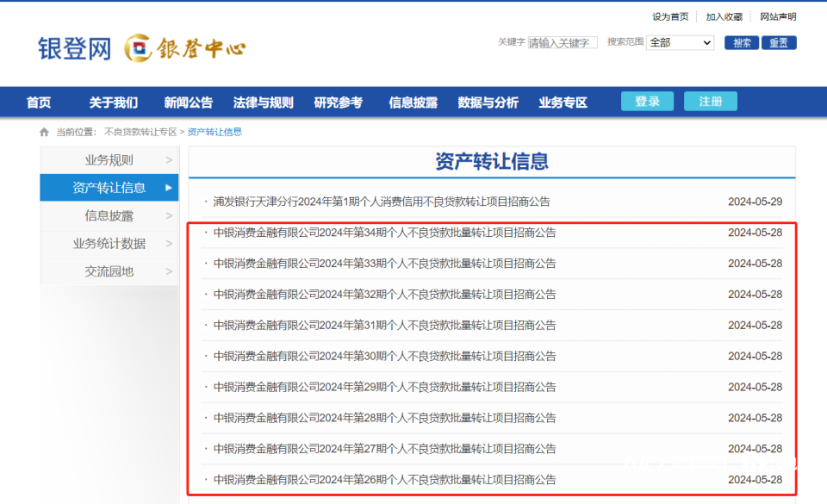Viewport: 827px width, 504px height.
Task: Open 中银消费金融 第32期 招商公告
Action: pos(384,294)
